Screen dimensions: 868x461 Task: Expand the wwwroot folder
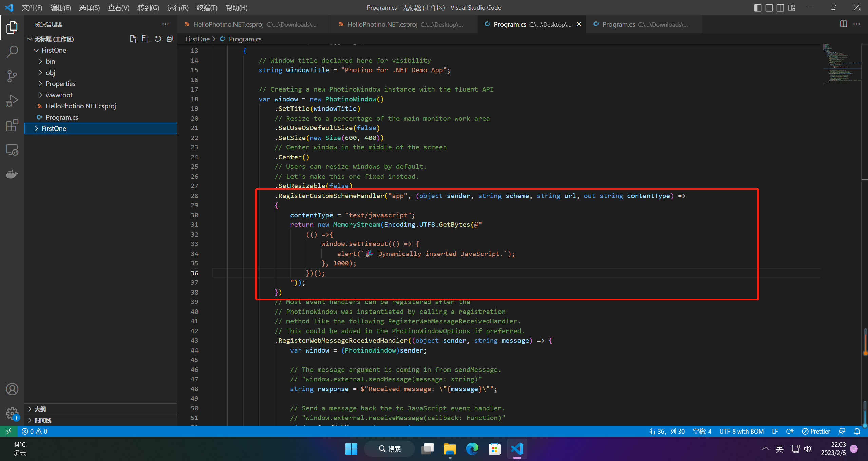tap(59, 95)
